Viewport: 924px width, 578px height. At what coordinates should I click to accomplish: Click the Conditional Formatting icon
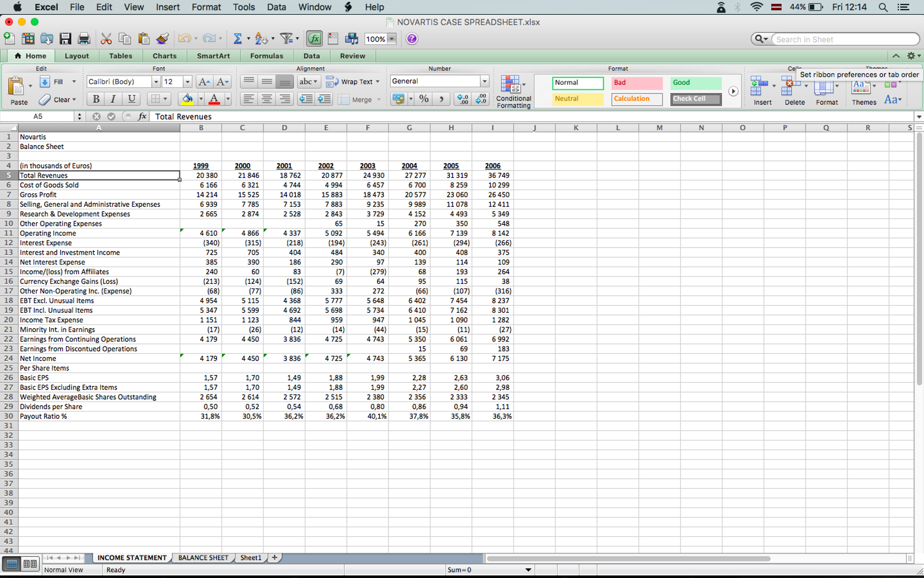tap(510, 85)
